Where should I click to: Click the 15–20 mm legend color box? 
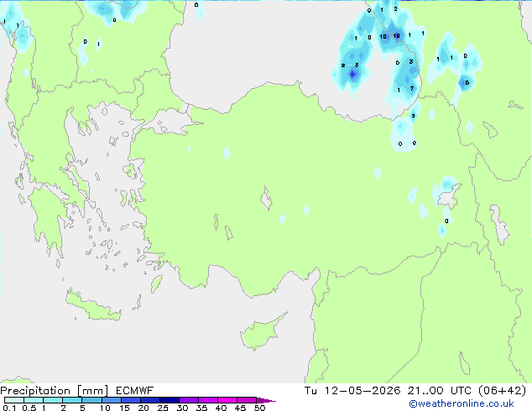[x=130, y=400]
